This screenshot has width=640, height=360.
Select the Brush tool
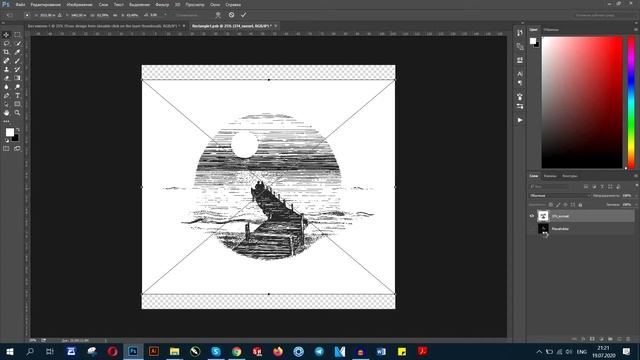pyautogui.click(x=17, y=61)
